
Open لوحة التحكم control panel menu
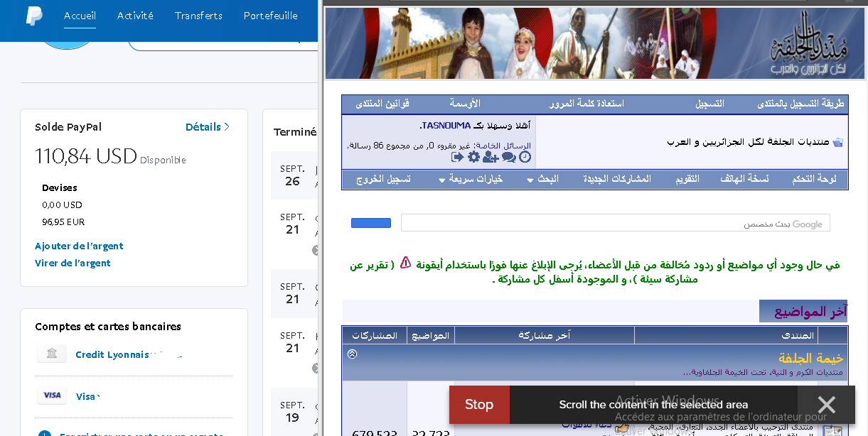click(815, 179)
